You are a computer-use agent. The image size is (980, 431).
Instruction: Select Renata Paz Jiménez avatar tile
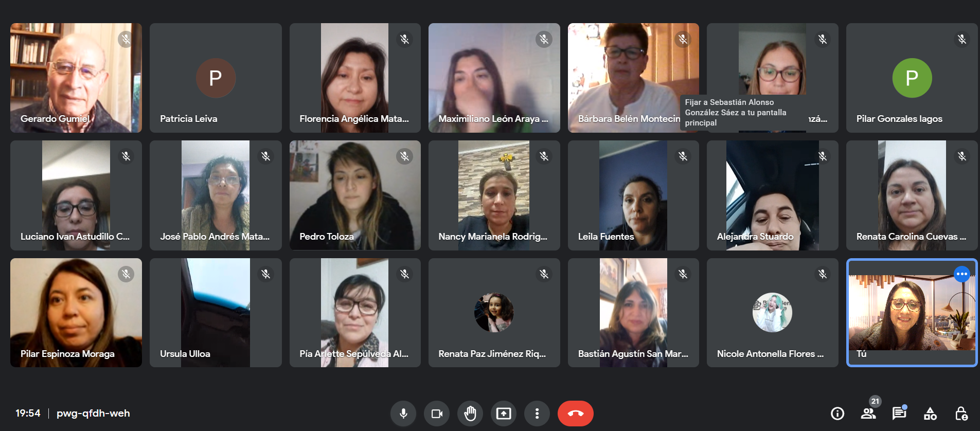click(494, 313)
